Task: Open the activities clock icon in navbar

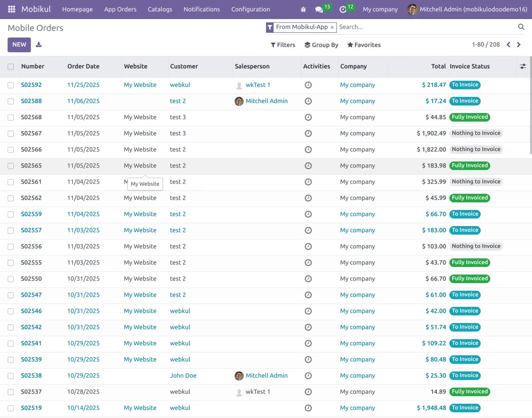Action: click(343, 9)
